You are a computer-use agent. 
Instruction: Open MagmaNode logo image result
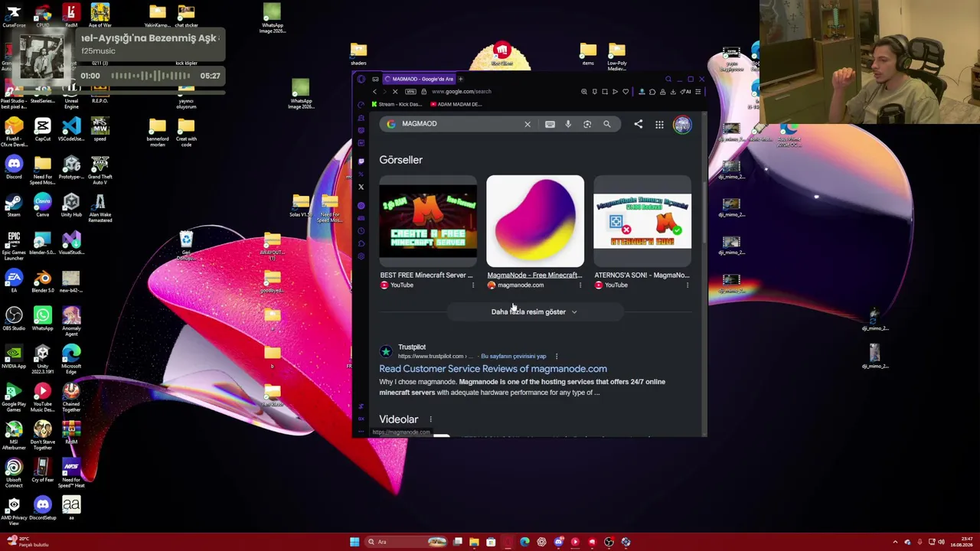pos(535,221)
